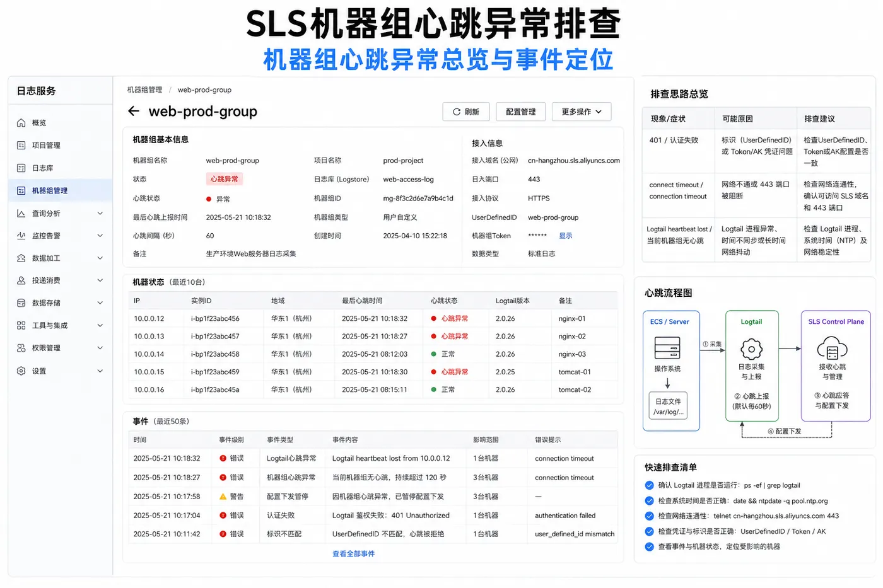Expand the 数据存储 sidebar chevron
The image size is (883, 588).
coord(100,303)
